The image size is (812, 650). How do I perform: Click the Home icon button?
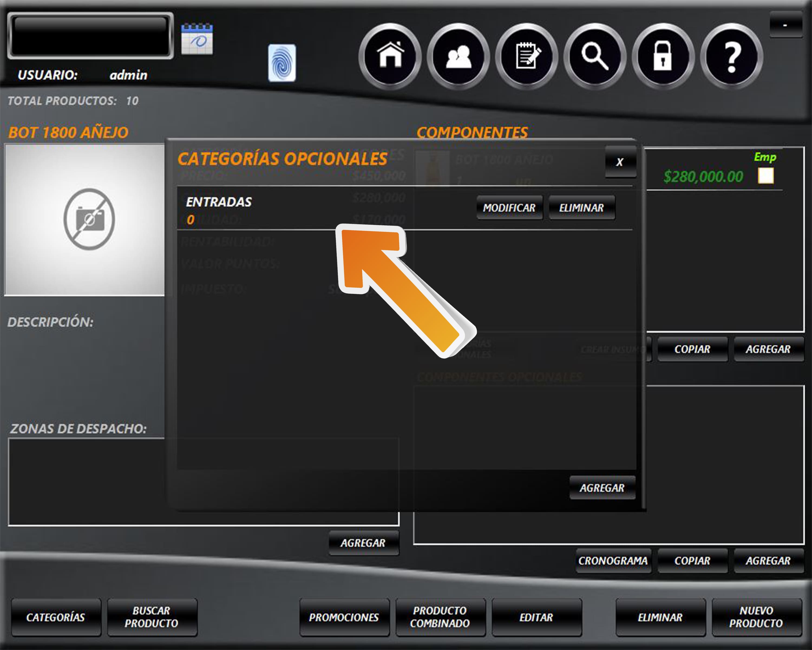[390, 57]
